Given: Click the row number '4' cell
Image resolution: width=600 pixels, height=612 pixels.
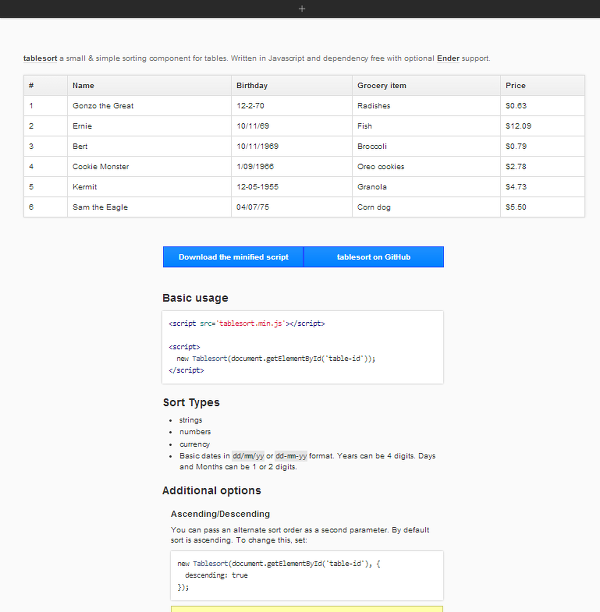Looking at the screenshot, I should point(46,167).
